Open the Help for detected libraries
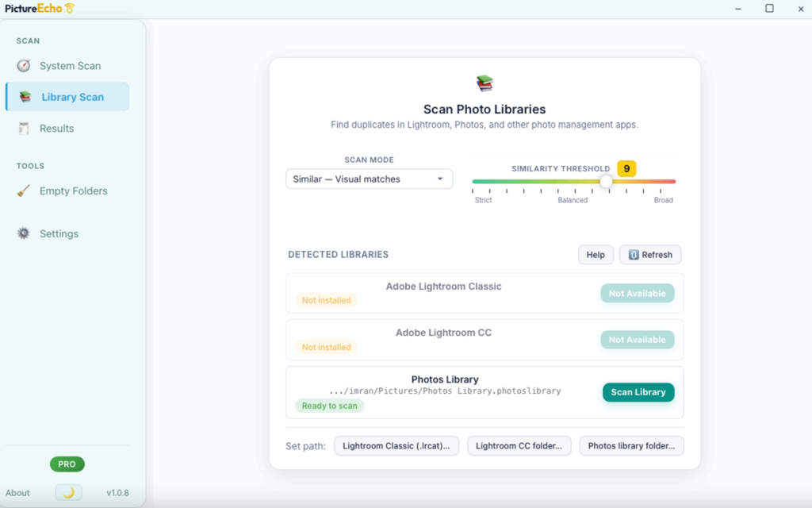 (x=596, y=255)
